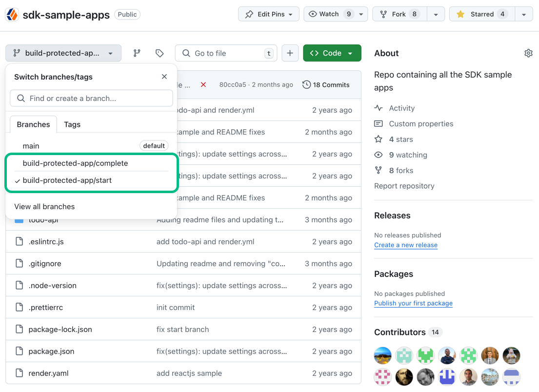Screen dimensions: 539x392
Task: Close the Switch branches/tags popup
Action: click(x=164, y=77)
